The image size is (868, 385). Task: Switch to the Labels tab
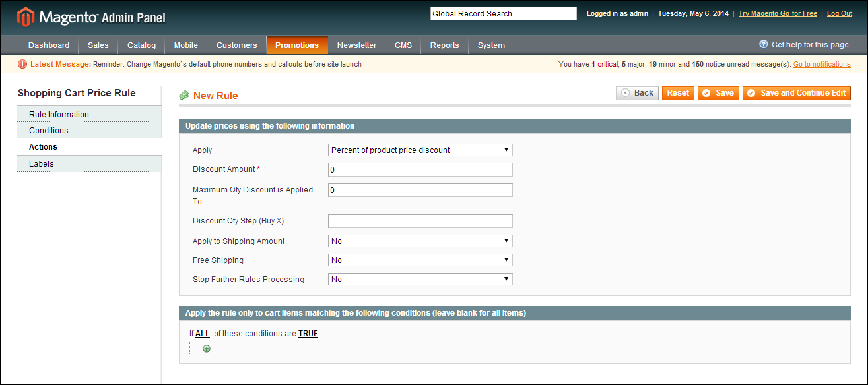point(90,163)
